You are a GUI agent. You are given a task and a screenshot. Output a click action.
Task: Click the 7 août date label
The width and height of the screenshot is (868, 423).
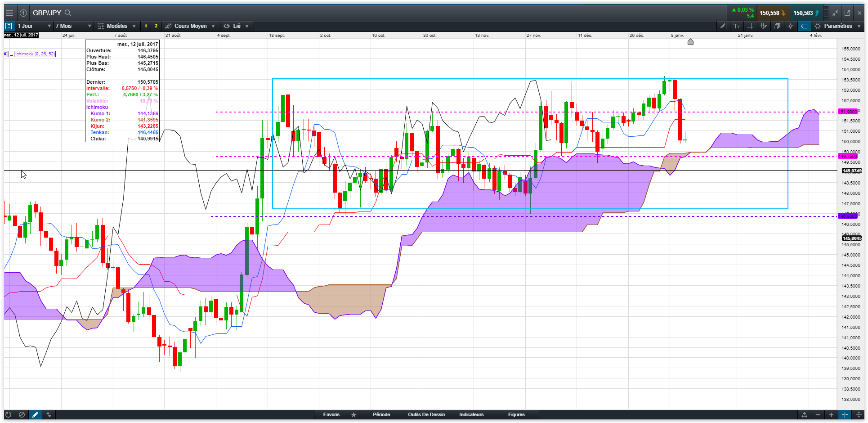point(121,36)
